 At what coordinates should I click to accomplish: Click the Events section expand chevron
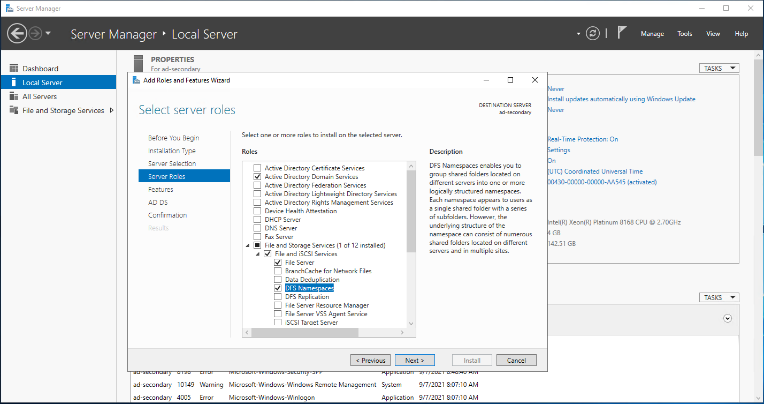(727, 318)
